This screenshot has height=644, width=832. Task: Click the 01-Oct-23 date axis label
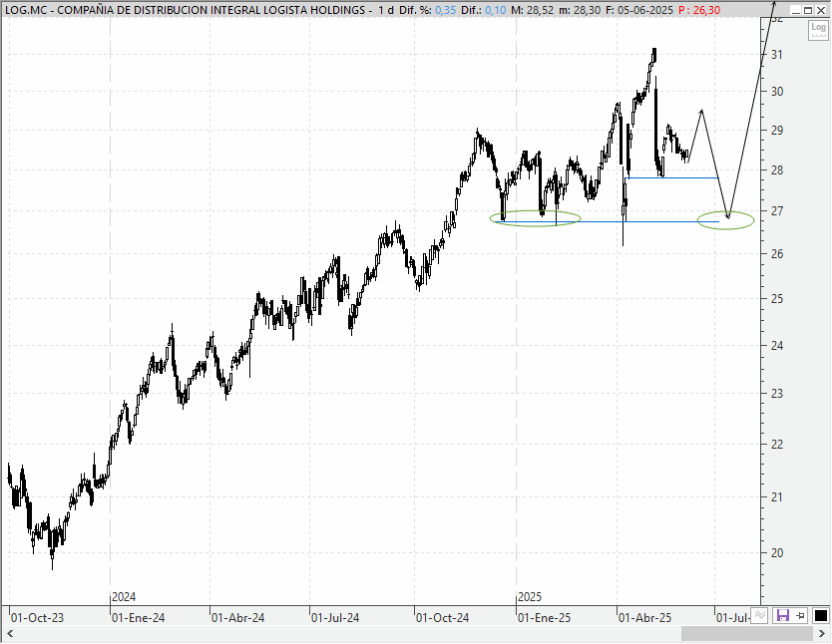click(x=37, y=617)
